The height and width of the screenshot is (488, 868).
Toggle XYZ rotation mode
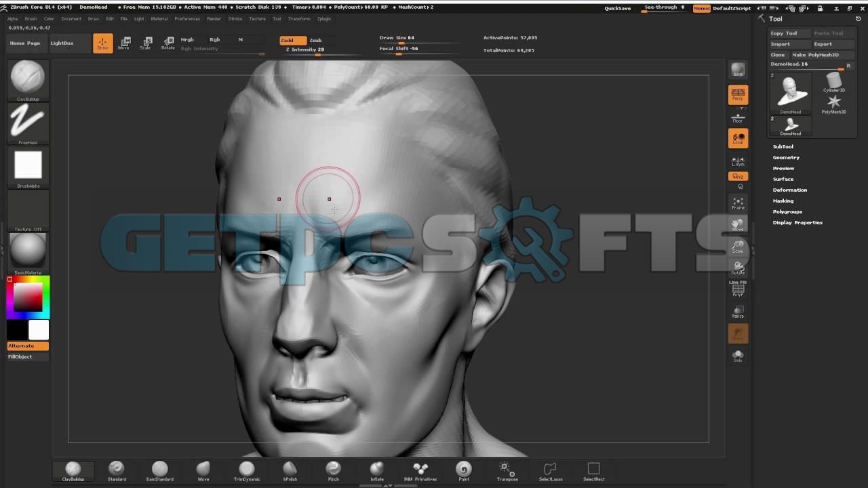click(x=738, y=176)
